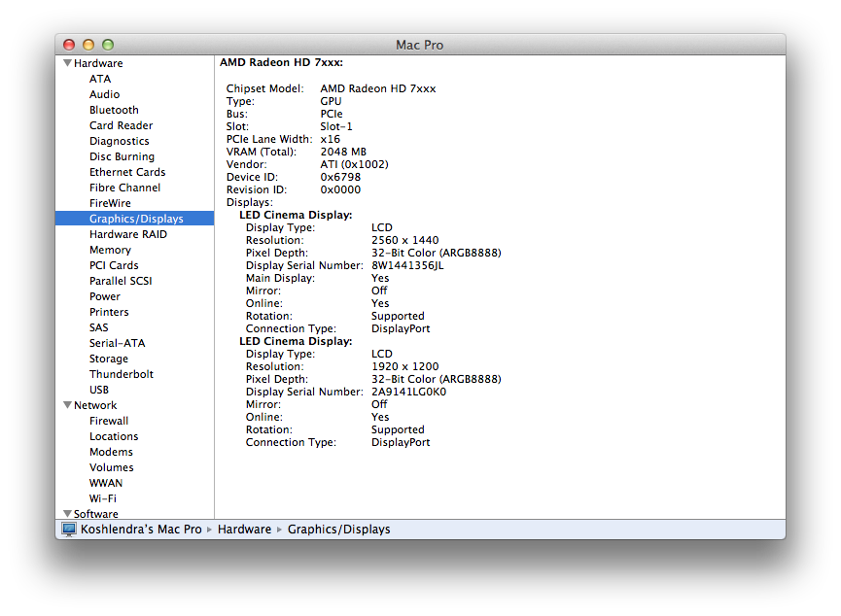
Task: Click Revision ID value 0x0000
Action: coord(340,189)
